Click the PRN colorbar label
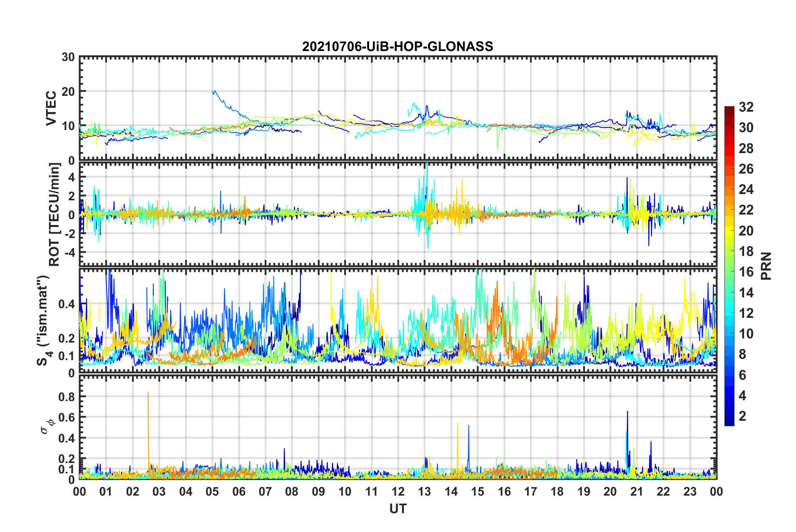 [766, 266]
